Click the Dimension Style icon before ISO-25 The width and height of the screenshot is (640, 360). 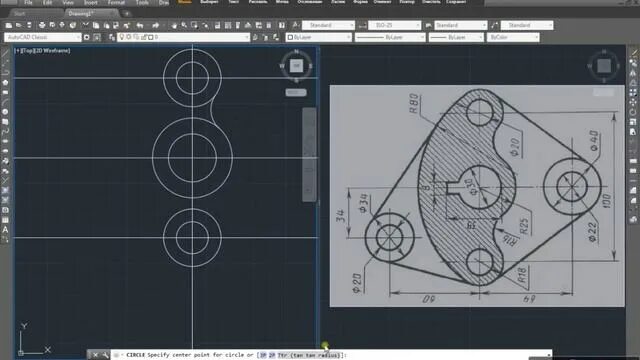click(x=362, y=25)
